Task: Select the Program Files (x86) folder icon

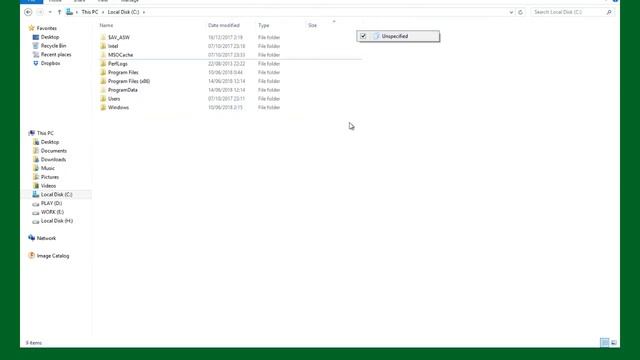Action: click(x=103, y=81)
